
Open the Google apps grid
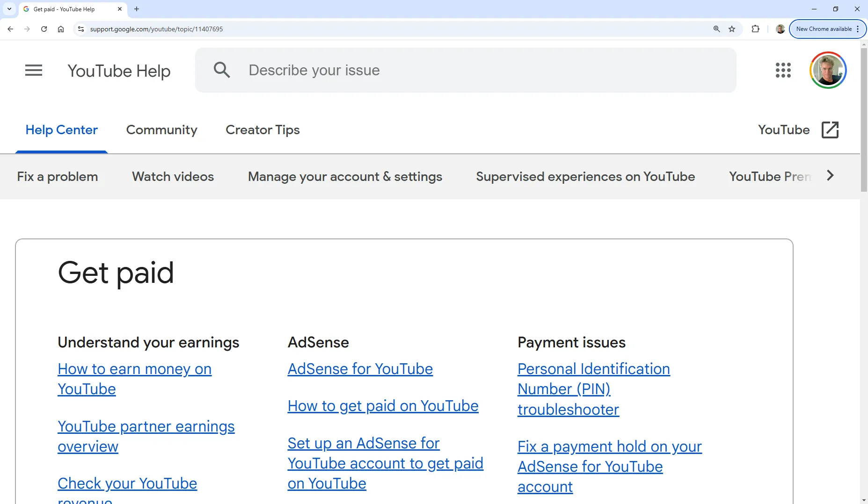pyautogui.click(x=783, y=70)
